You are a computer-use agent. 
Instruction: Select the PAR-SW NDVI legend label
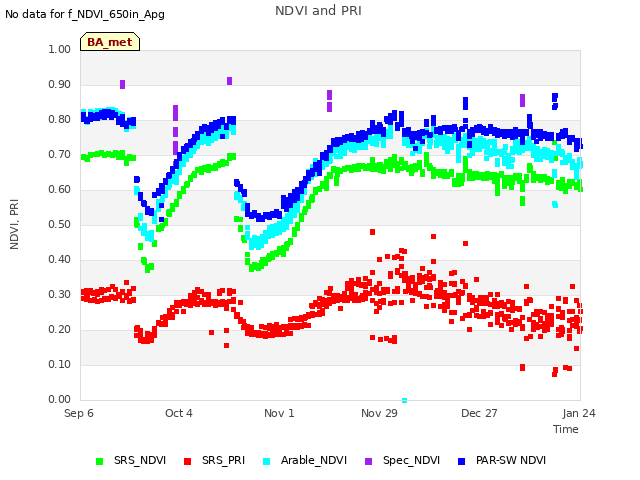click(511, 460)
